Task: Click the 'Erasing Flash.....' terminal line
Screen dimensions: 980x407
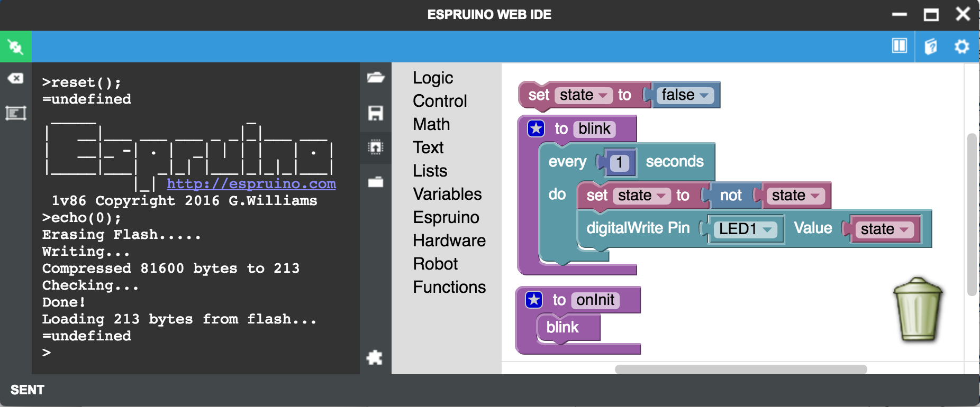Action: pos(122,235)
